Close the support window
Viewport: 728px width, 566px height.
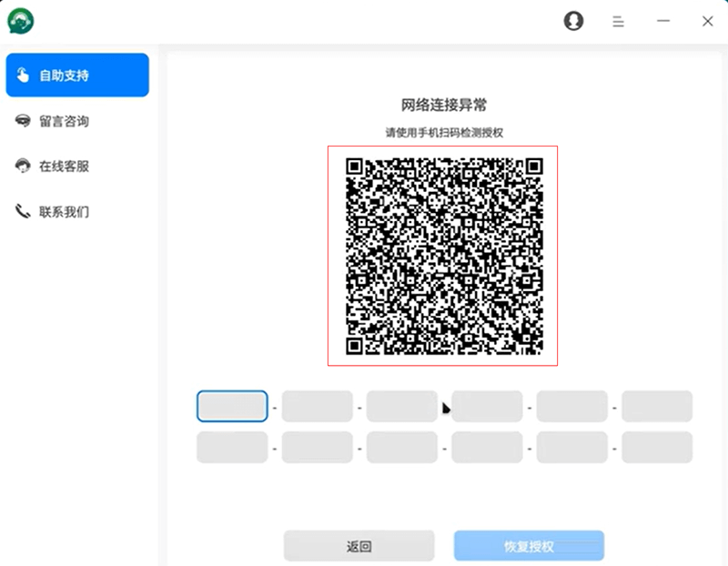click(708, 21)
